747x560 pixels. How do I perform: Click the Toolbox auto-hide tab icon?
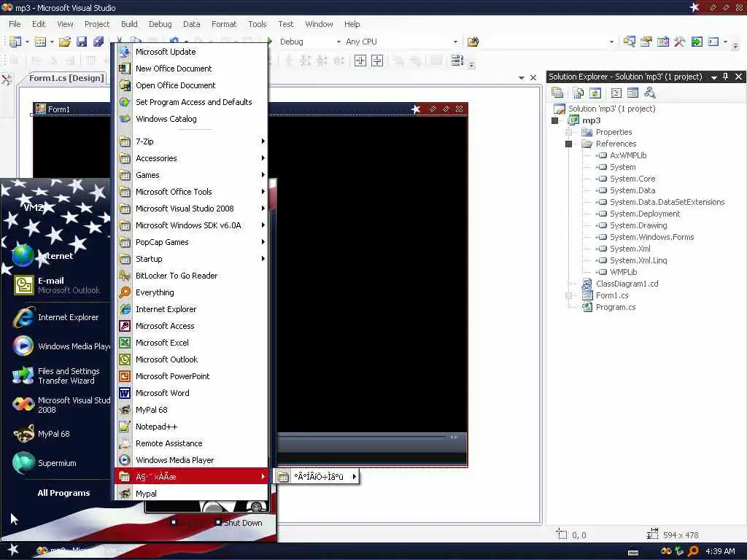point(7,79)
